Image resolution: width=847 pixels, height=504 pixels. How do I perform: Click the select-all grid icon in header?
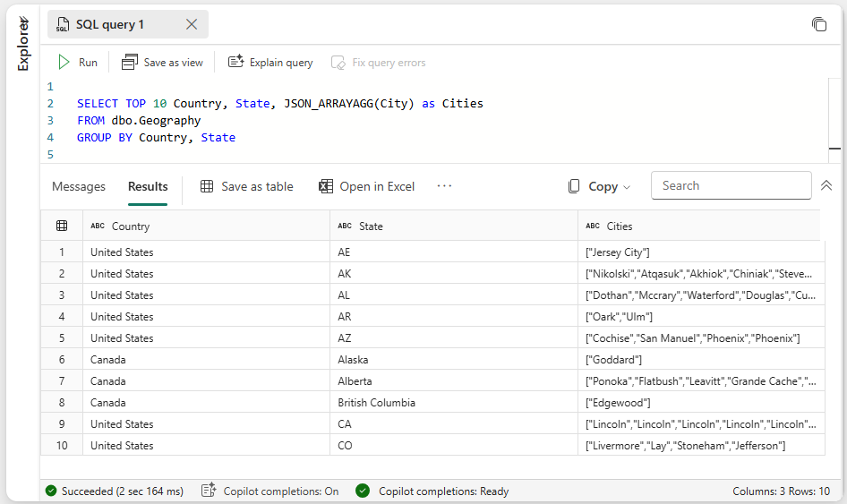tap(62, 226)
